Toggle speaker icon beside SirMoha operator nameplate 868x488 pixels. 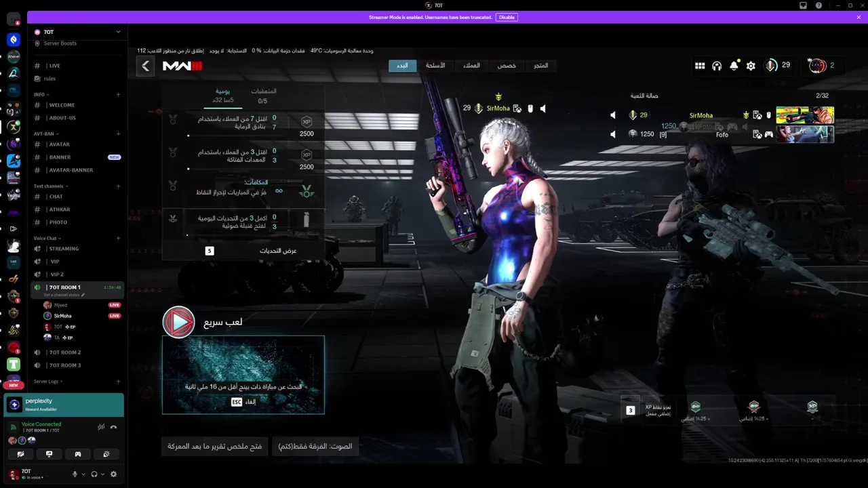pos(542,108)
